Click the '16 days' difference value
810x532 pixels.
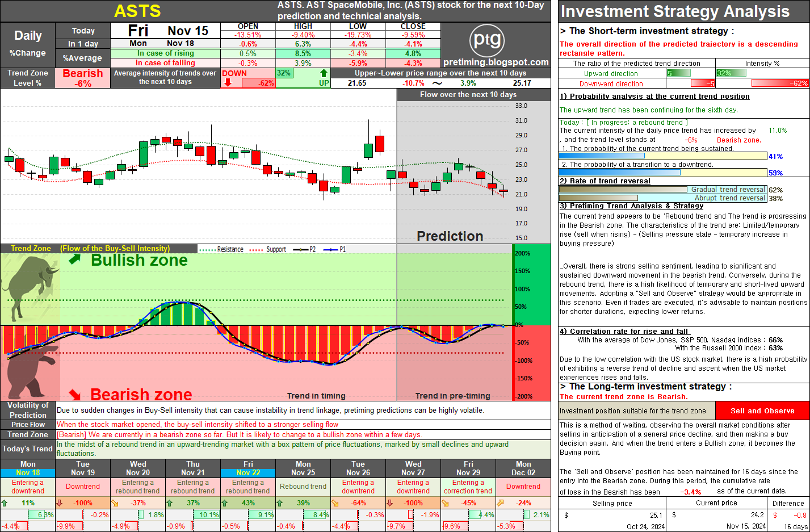pyautogui.click(x=795, y=526)
